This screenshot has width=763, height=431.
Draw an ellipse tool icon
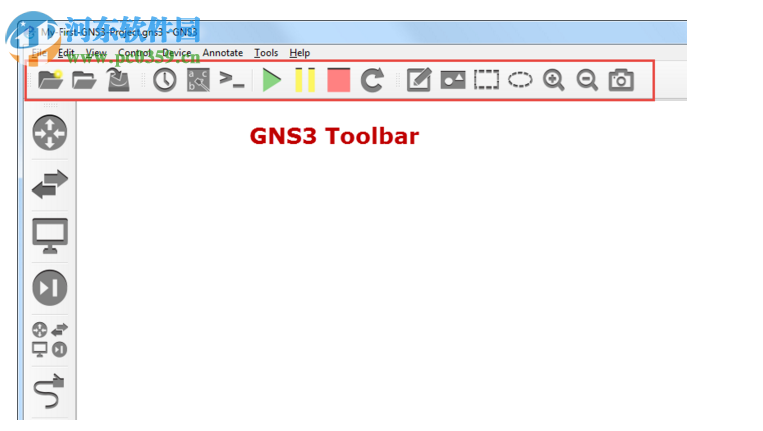coord(520,80)
